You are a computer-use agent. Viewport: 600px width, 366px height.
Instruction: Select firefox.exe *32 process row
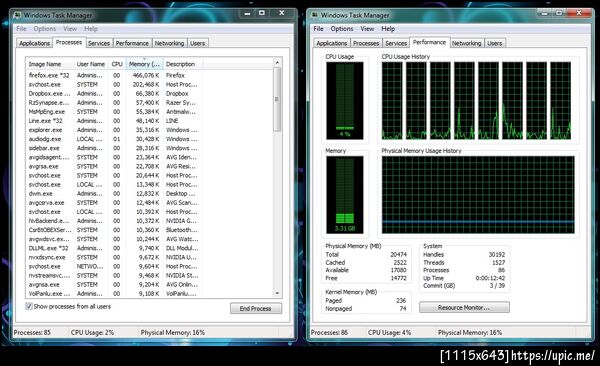(114, 75)
